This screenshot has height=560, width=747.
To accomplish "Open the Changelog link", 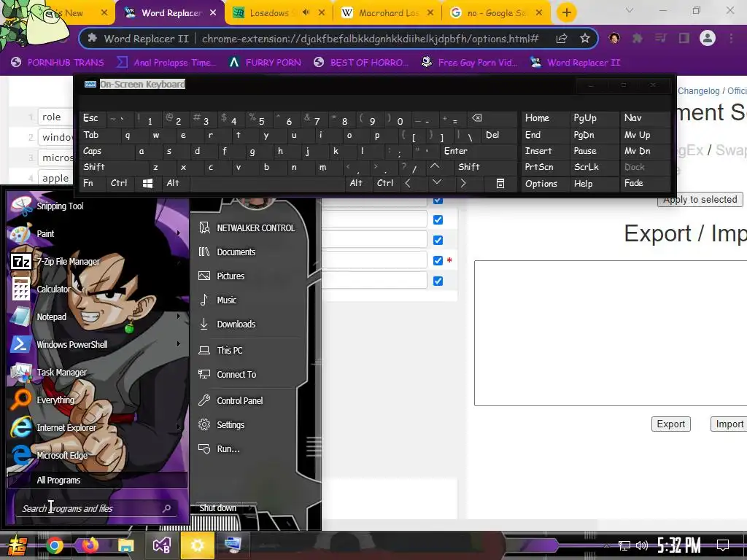I will [698, 91].
